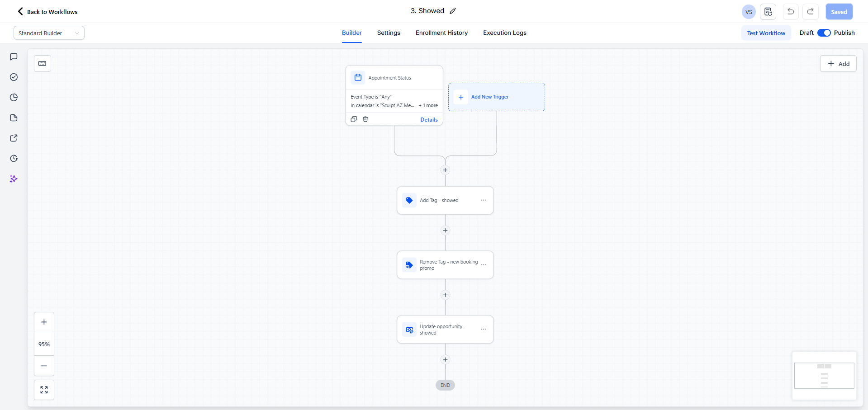
Task: Open the Enrollment History tab
Action: pos(441,33)
